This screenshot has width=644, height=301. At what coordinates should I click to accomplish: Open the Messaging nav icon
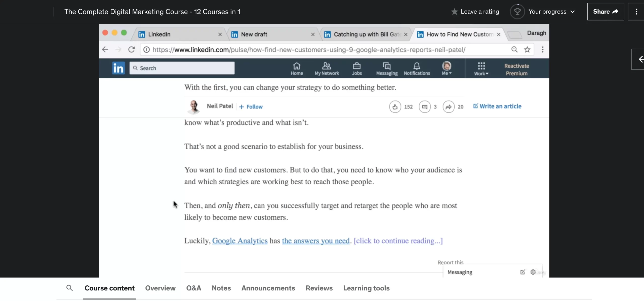pos(387,69)
